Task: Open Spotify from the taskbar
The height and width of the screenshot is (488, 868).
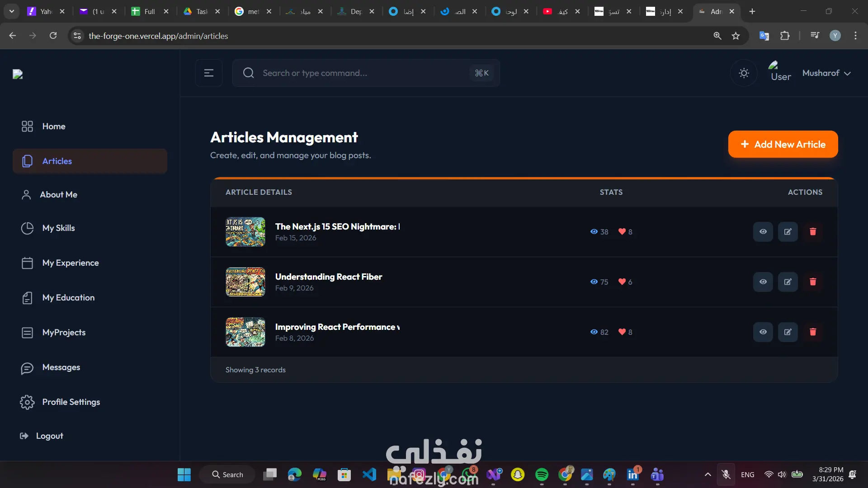Action: click(x=541, y=474)
